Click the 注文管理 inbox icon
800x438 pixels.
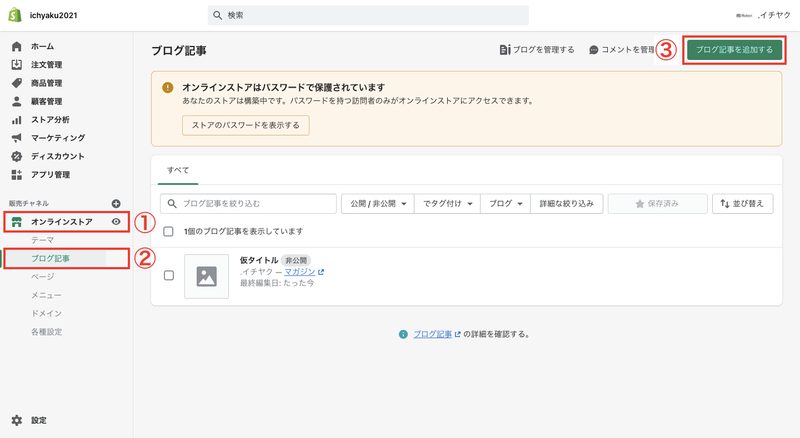tap(17, 65)
